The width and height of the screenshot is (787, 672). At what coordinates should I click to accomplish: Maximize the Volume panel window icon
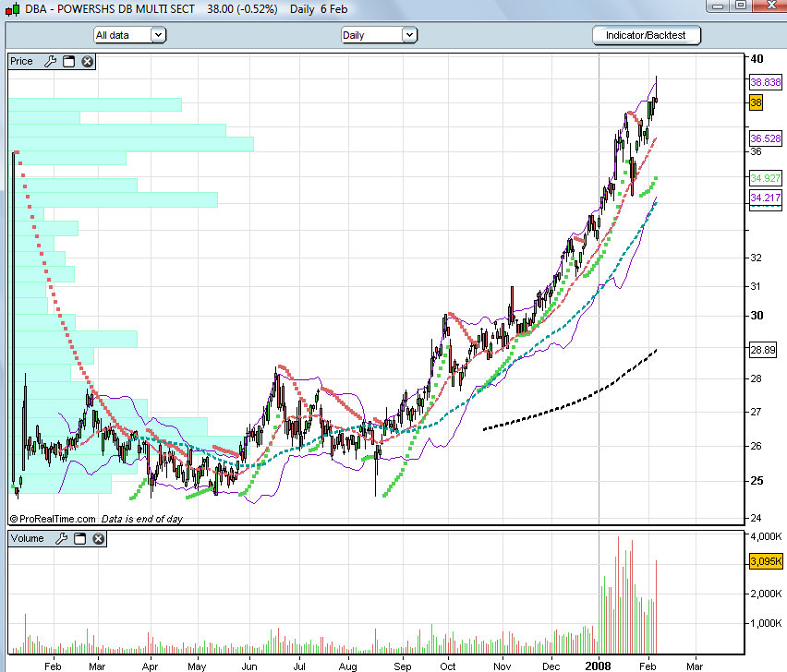click(79, 538)
